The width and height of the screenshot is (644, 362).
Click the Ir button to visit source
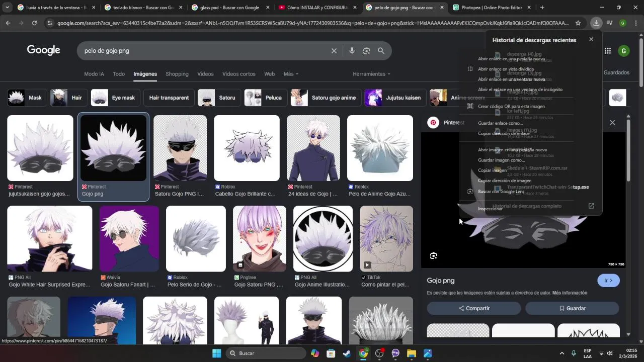(x=609, y=281)
